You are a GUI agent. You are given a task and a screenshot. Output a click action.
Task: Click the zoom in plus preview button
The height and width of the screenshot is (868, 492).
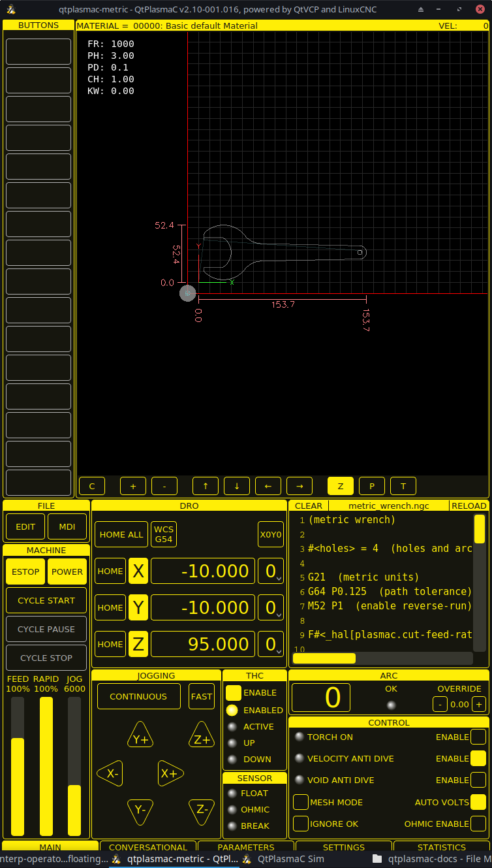[x=133, y=486]
